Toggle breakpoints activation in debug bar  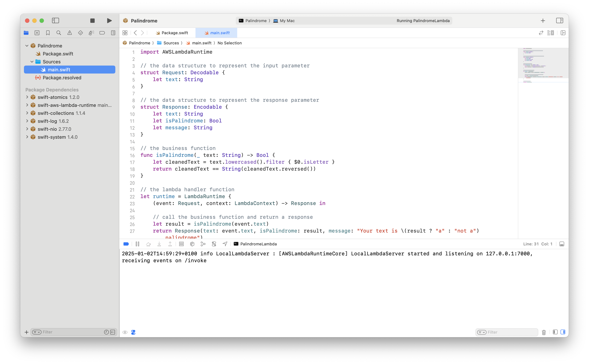[126, 244]
